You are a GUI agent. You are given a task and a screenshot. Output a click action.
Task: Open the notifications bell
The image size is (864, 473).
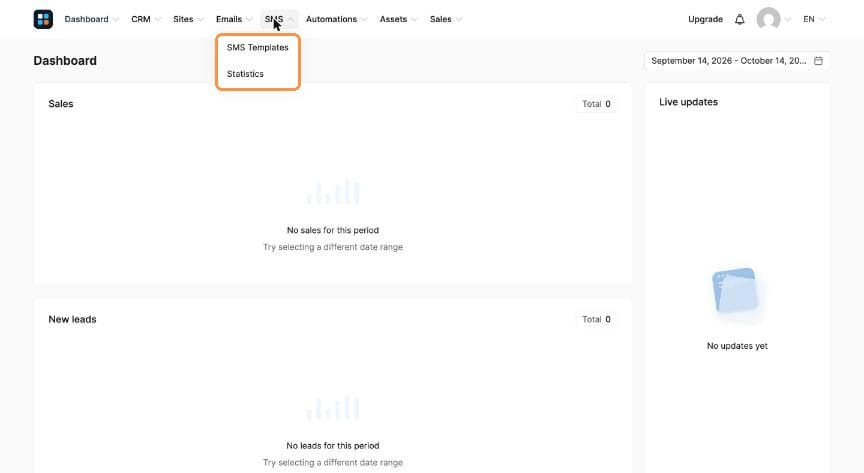(739, 19)
